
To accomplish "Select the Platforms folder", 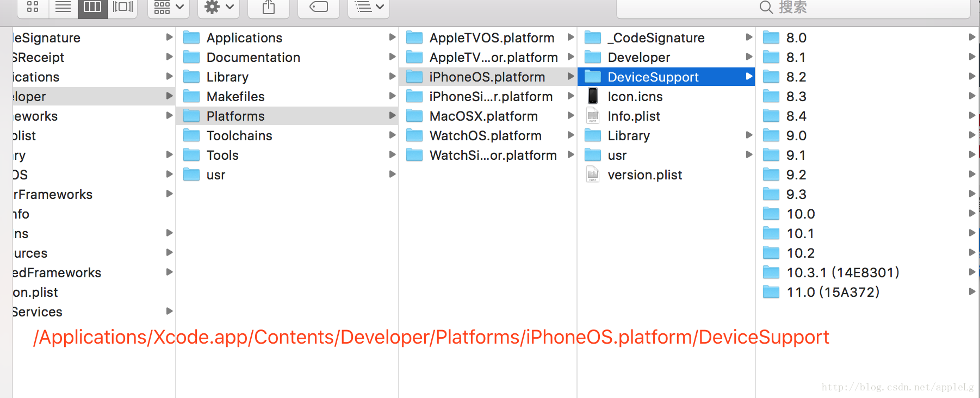I will pos(287,116).
